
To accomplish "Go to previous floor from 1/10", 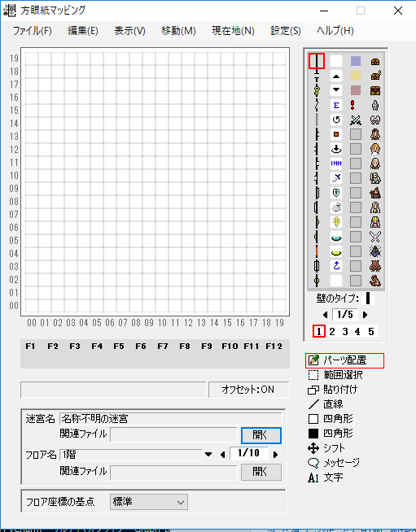I will (x=223, y=454).
